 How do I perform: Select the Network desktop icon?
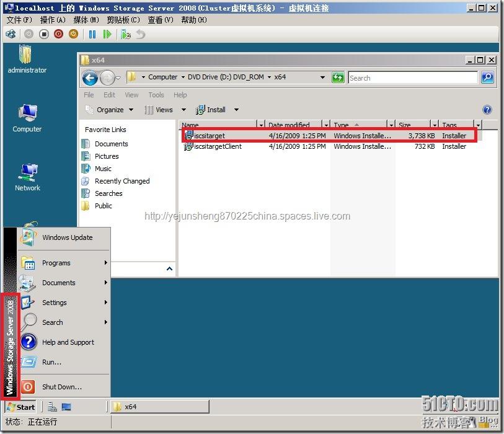tap(27, 177)
